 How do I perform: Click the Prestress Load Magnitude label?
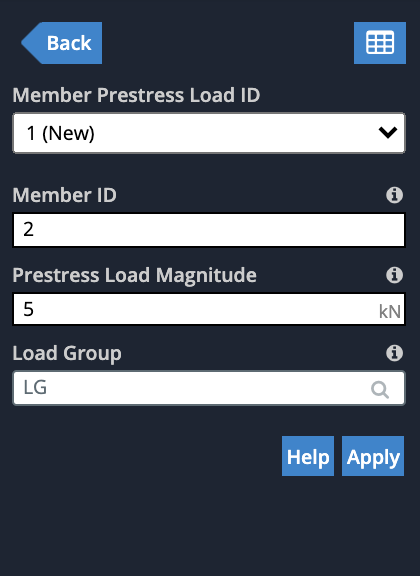(134, 276)
